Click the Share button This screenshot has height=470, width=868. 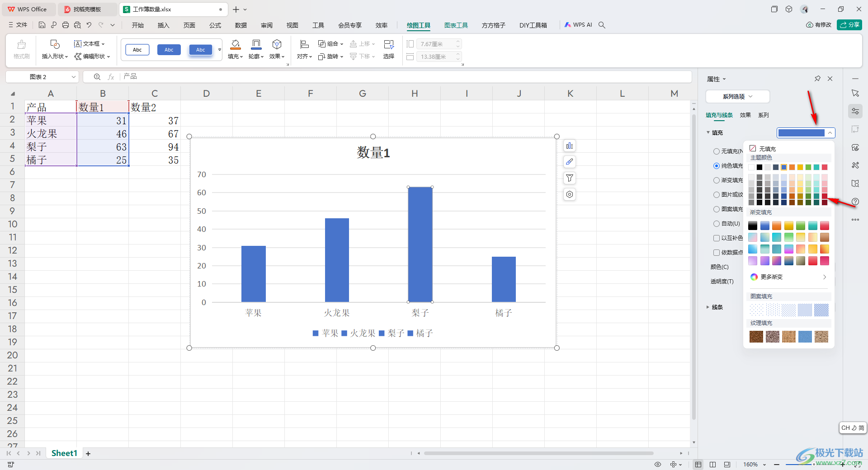click(x=849, y=25)
